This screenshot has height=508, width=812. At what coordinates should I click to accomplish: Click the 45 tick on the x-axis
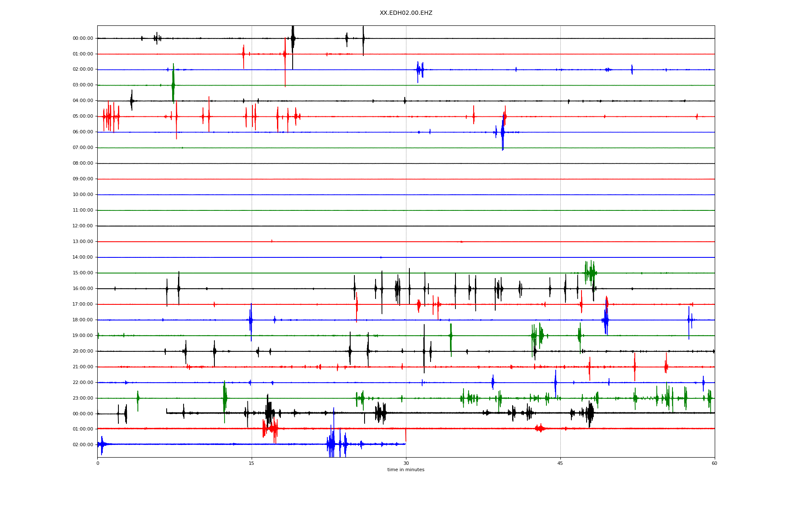(560, 463)
